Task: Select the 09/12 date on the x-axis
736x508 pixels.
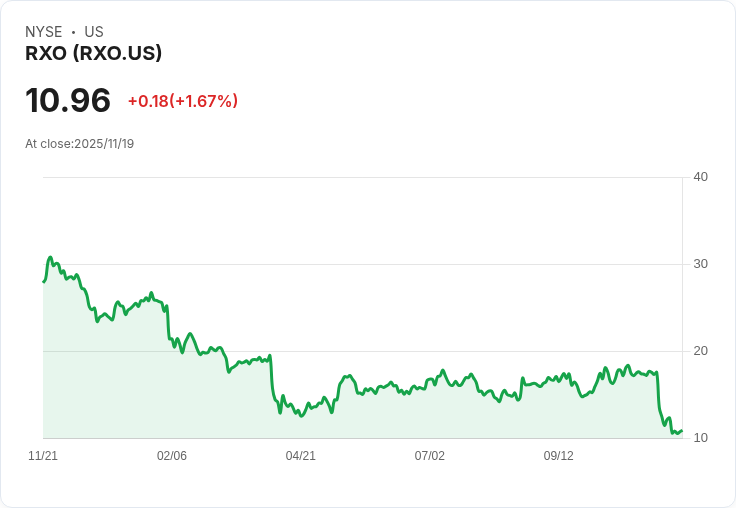Action: tap(559, 456)
